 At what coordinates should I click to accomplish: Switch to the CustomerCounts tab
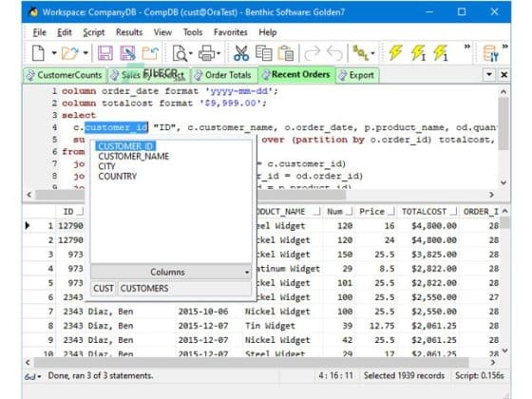(x=65, y=75)
